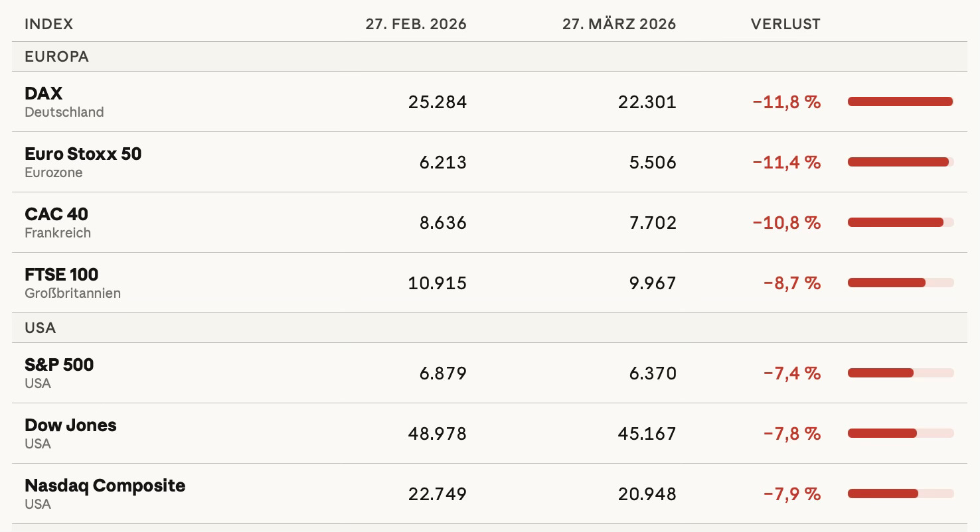Click the Dow Jones value 48.978

pos(438,434)
